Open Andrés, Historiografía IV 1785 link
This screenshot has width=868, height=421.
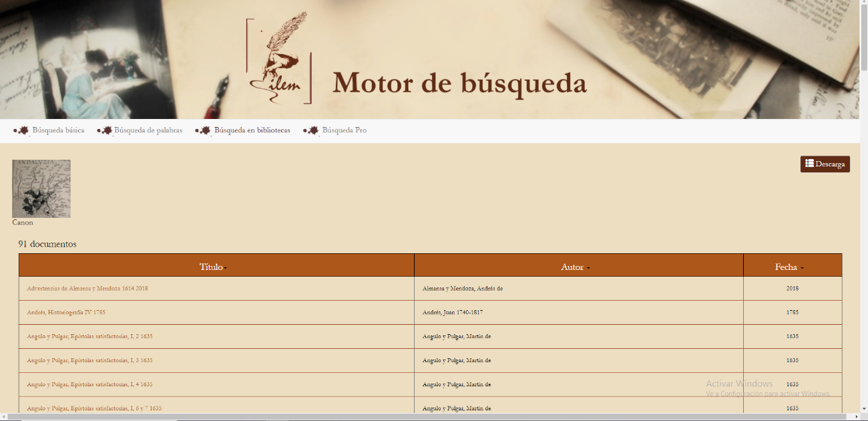click(x=66, y=312)
